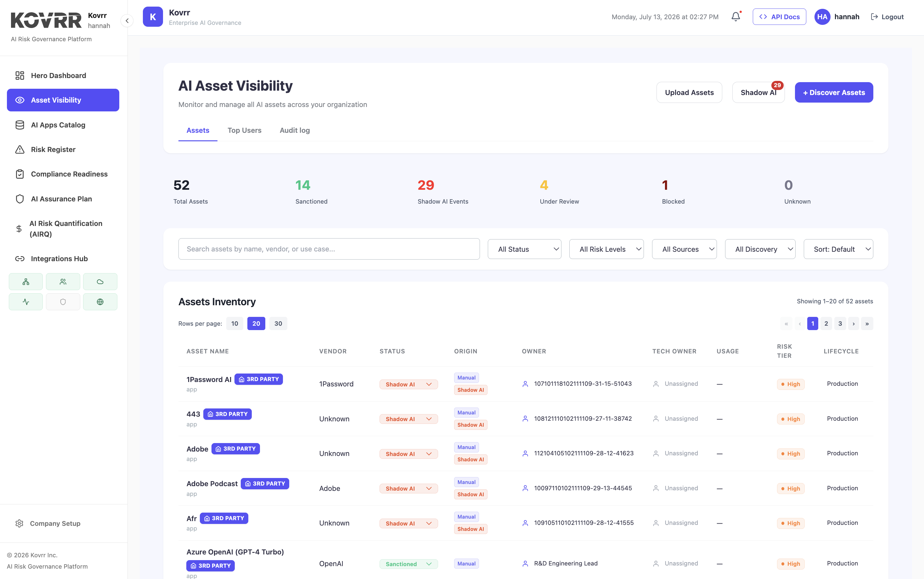Image resolution: width=924 pixels, height=579 pixels.
Task: Jump to the last page with double arrow
Action: [867, 323]
